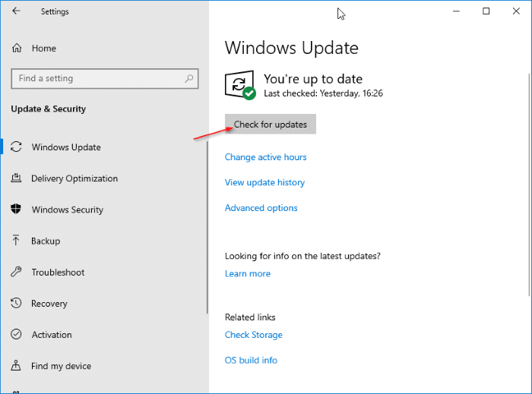Click the Windows Security shield icon
The image size is (532, 394).
point(16,209)
